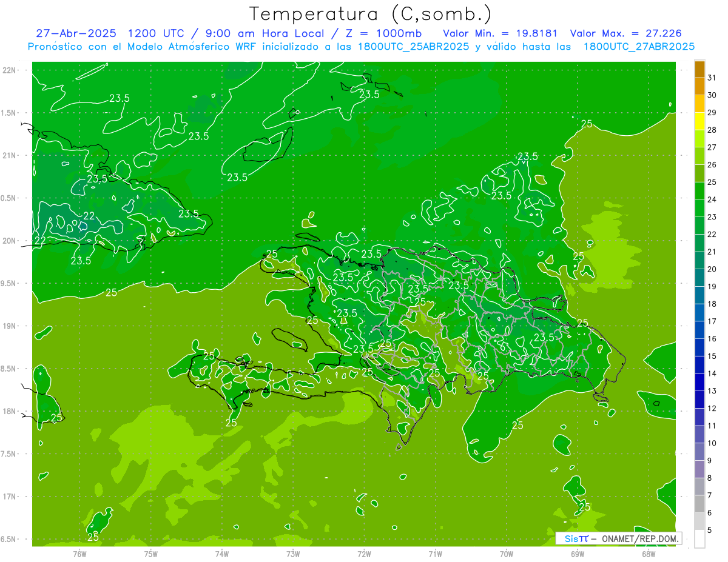The width and height of the screenshot is (728, 562).
Task: Click the '28' value on the color scale
Action: pyautogui.click(x=712, y=130)
